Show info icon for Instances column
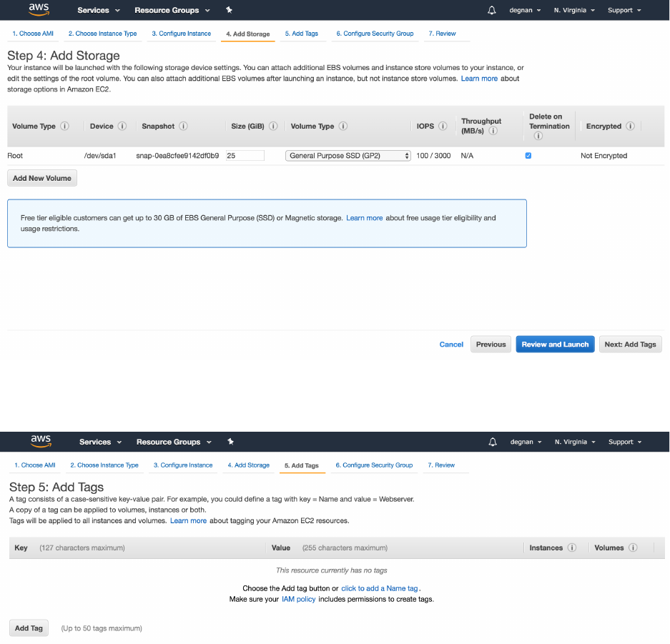Image resolution: width=670 pixels, height=644 pixels. point(572,548)
